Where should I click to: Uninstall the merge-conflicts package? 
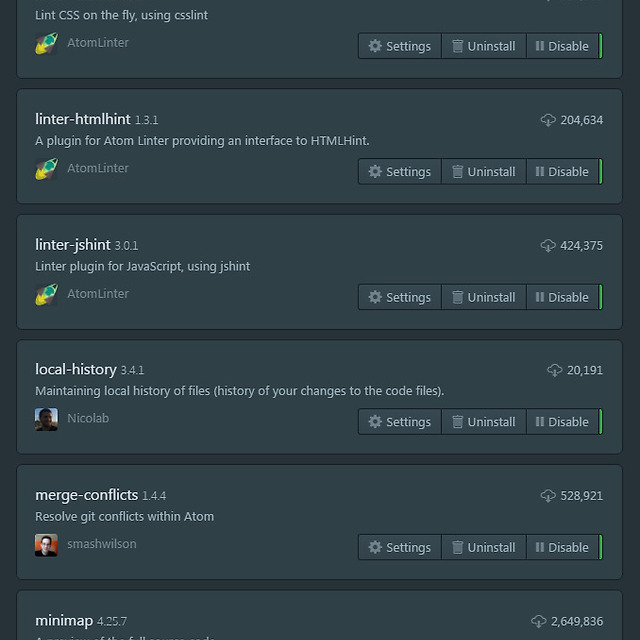click(483, 548)
